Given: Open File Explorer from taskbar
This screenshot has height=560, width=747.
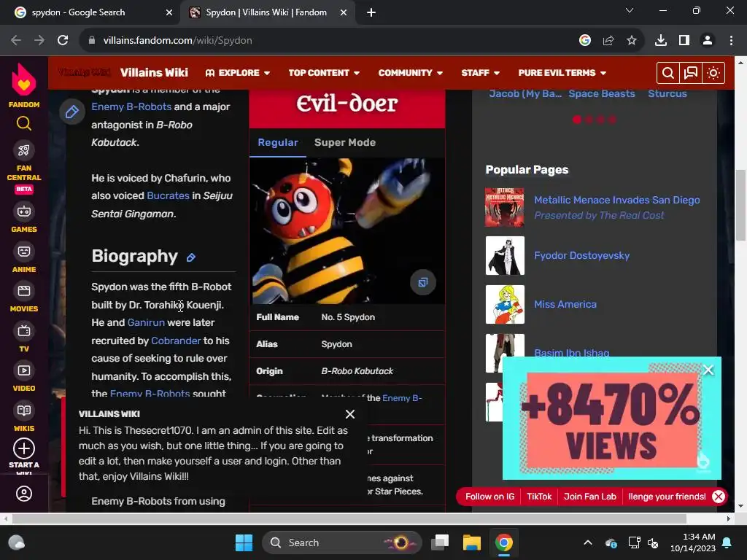Looking at the screenshot, I should [472, 542].
